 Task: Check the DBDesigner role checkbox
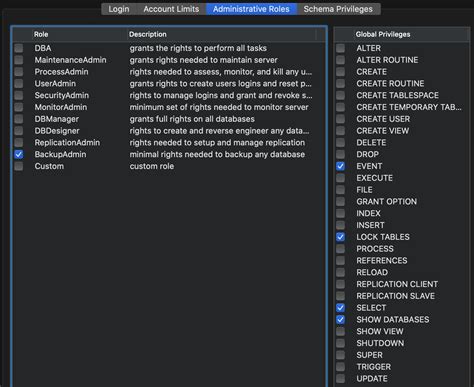coord(19,131)
